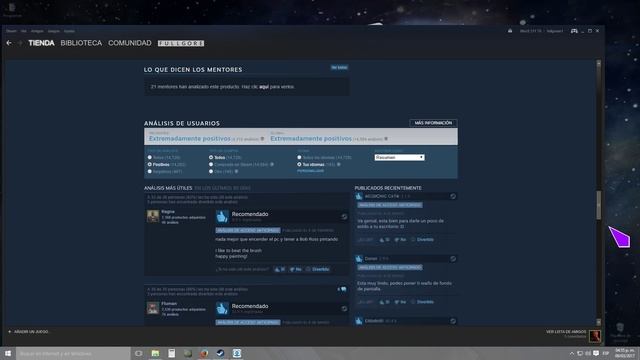Image resolution: width=640 pixels, height=360 pixels.
Task: Click the Steam key icon on Darien's recent review
Action: [453, 259]
